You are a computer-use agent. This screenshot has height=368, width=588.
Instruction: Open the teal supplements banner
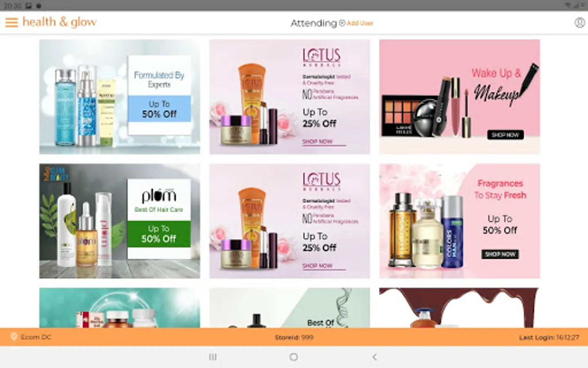point(120,308)
